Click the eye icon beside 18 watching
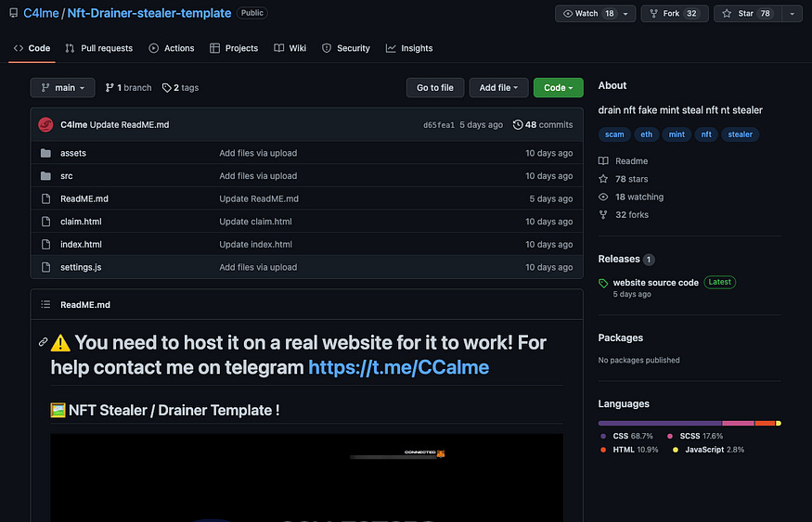This screenshot has width=812, height=522. [603, 197]
